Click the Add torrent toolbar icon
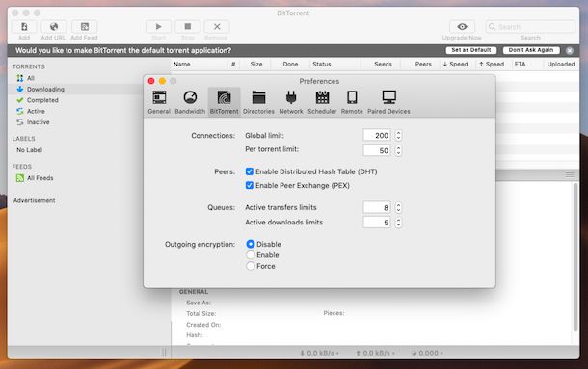The height and width of the screenshot is (369, 588). pos(24,27)
